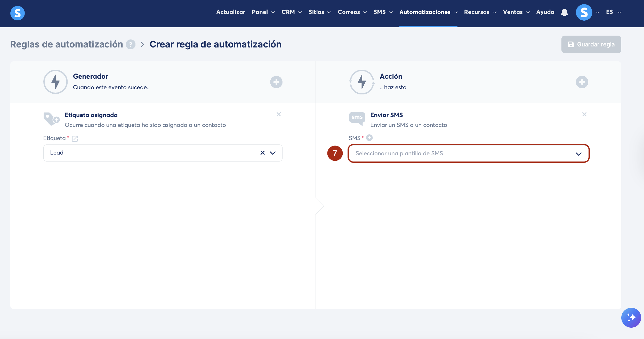Add a new action with Acción plus icon

(x=582, y=82)
